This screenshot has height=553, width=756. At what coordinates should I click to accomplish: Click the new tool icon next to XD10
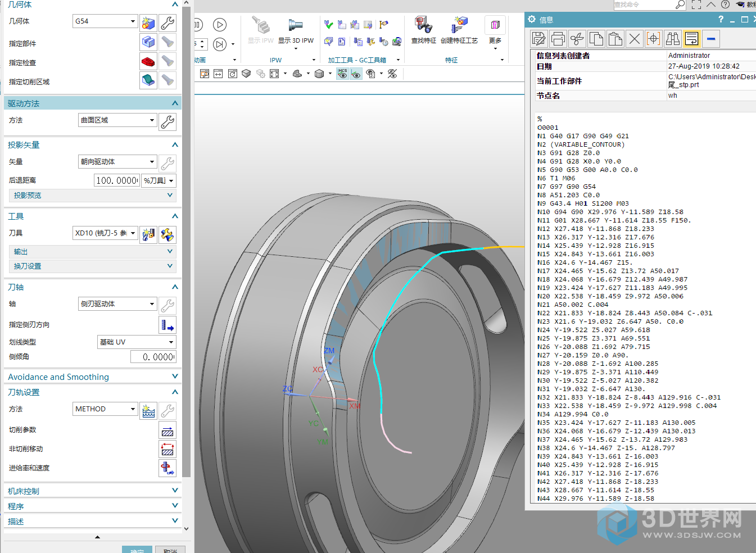click(x=148, y=234)
